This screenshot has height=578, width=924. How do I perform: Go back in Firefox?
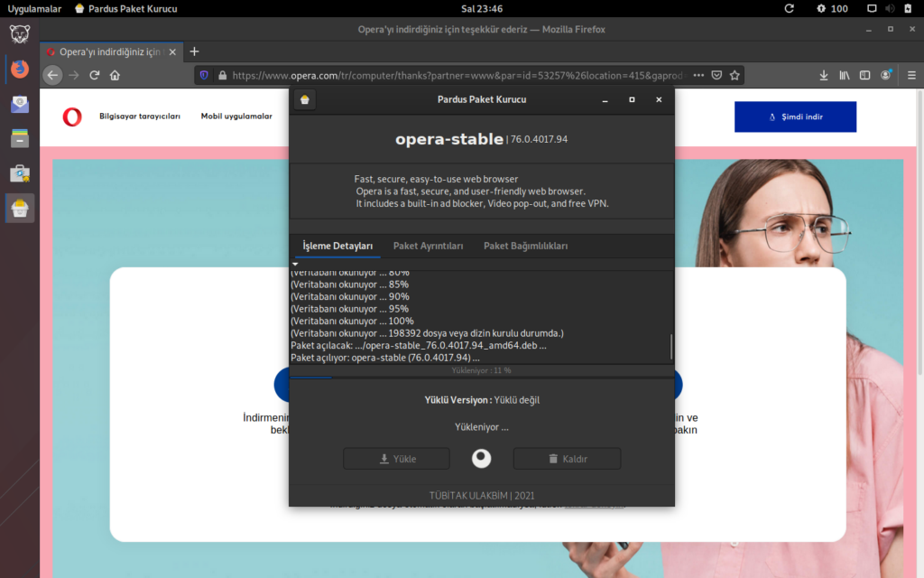tap(52, 76)
